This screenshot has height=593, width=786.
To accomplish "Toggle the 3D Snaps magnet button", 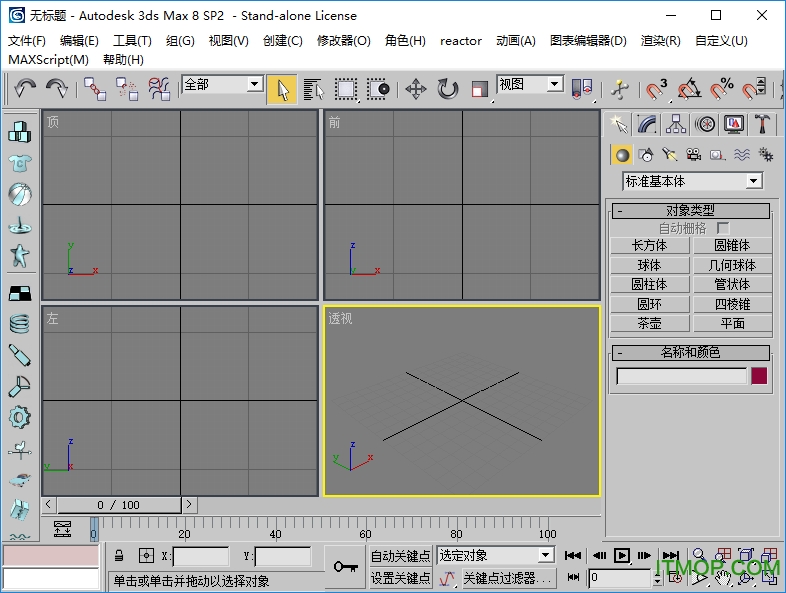I will tap(656, 89).
